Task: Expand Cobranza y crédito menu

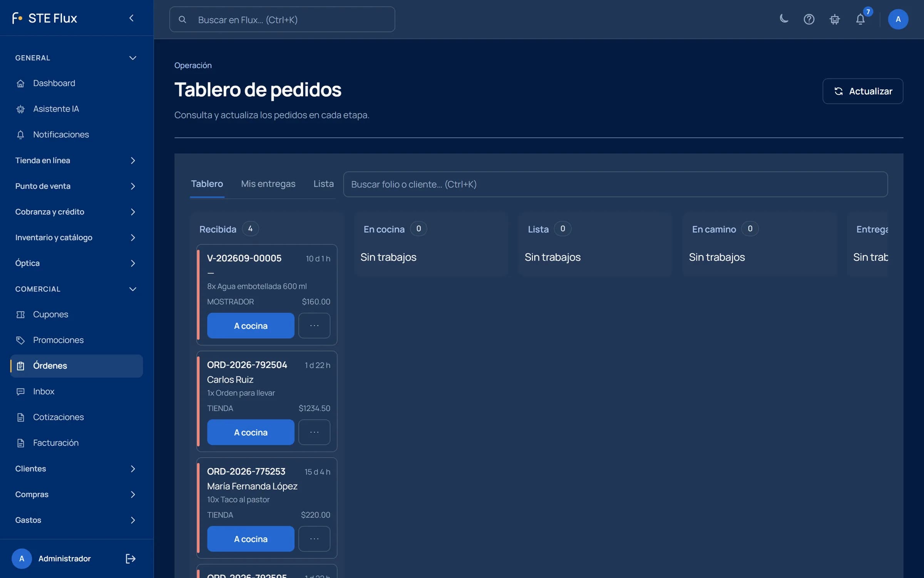Action: [x=77, y=212]
